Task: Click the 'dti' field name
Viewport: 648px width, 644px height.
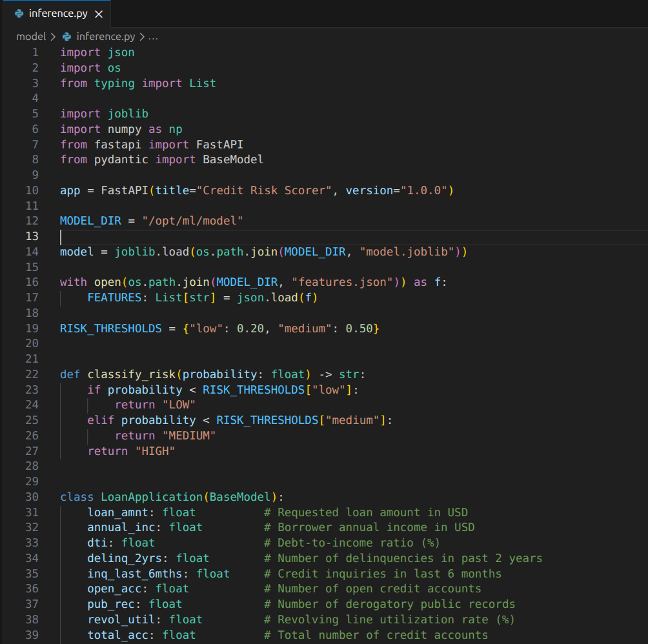Action: point(97,543)
